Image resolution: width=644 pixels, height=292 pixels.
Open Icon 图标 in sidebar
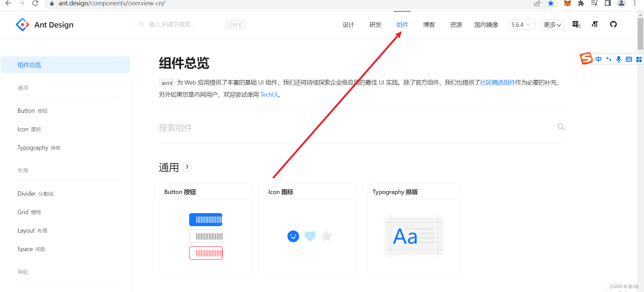click(x=29, y=129)
